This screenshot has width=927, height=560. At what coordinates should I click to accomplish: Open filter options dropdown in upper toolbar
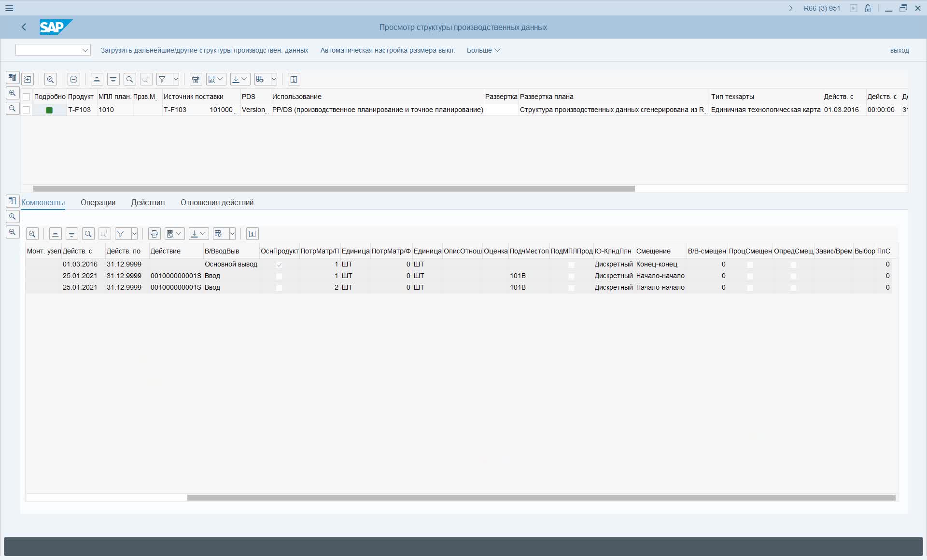pyautogui.click(x=176, y=79)
